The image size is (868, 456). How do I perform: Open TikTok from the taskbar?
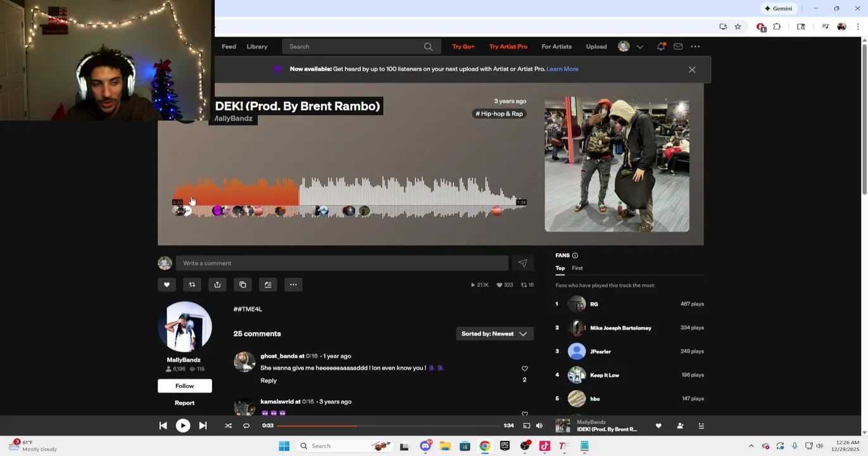pos(544,446)
